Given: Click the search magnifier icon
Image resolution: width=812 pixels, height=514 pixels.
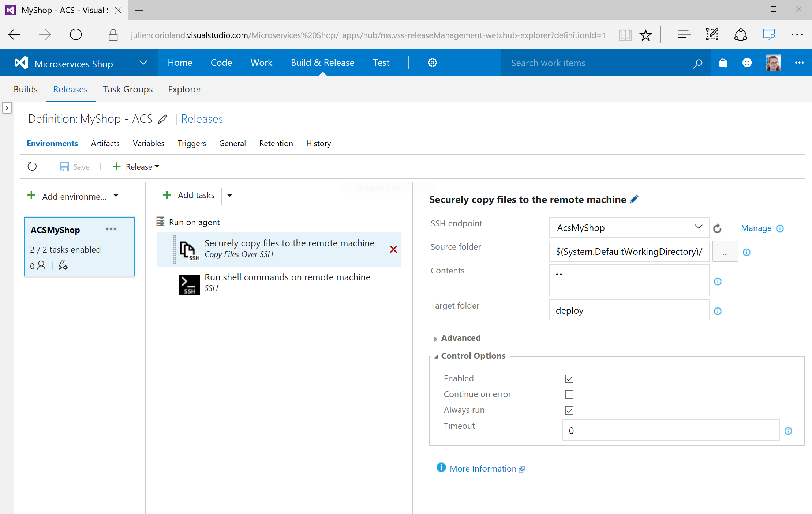Looking at the screenshot, I should click(697, 63).
